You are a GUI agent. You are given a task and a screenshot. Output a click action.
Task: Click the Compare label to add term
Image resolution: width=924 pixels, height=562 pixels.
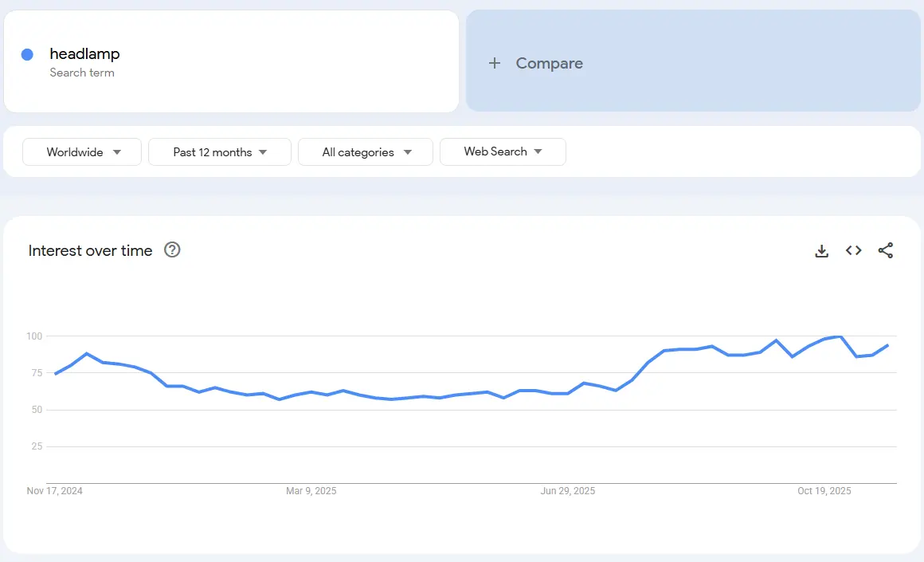(x=549, y=63)
